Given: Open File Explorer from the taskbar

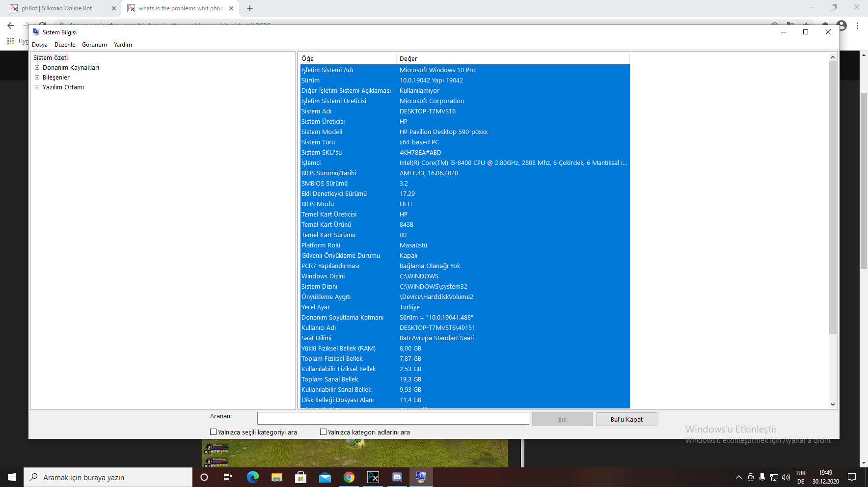Looking at the screenshot, I should tap(276, 477).
